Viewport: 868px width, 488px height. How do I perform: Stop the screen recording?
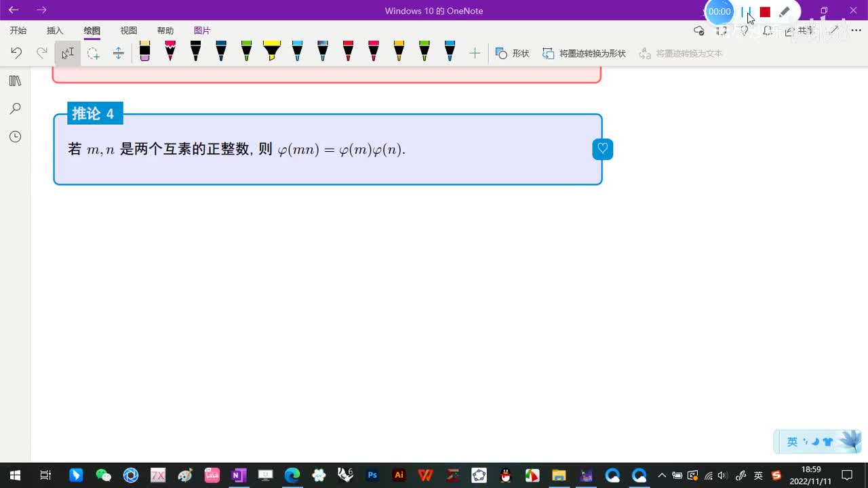pyautogui.click(x=765, y=12)
